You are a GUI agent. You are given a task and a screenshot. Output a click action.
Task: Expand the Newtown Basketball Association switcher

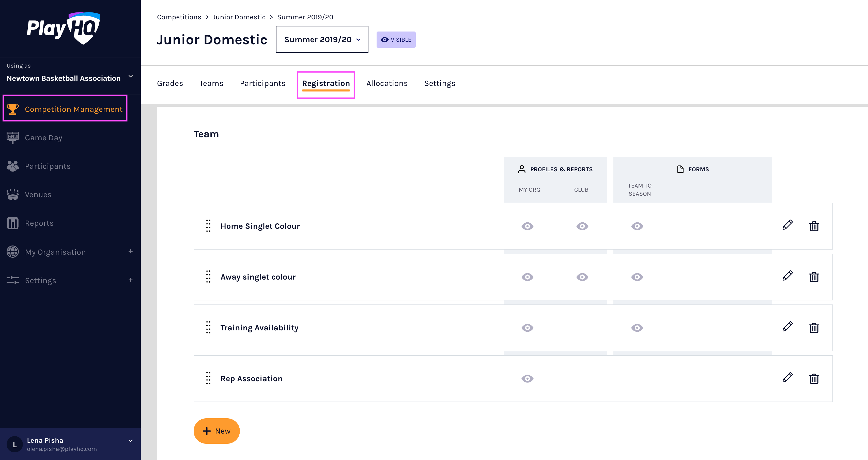click(x=130, y=76)
